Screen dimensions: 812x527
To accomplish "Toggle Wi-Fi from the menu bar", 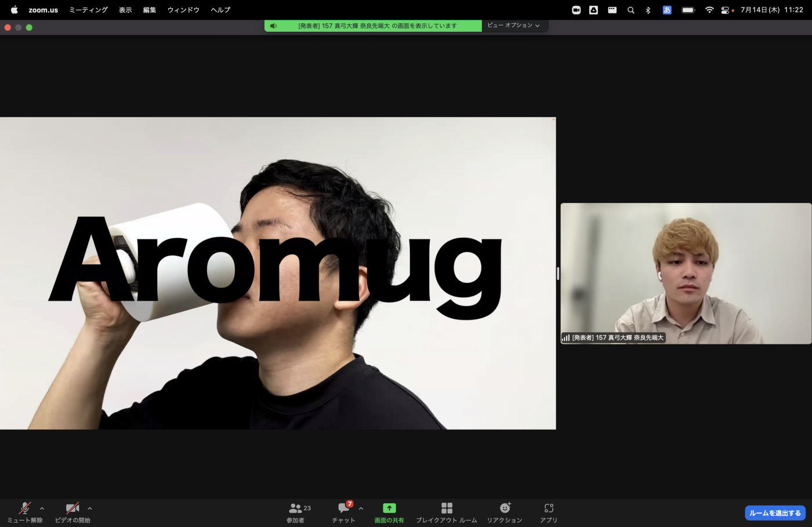I will click(x=709, y=9).
